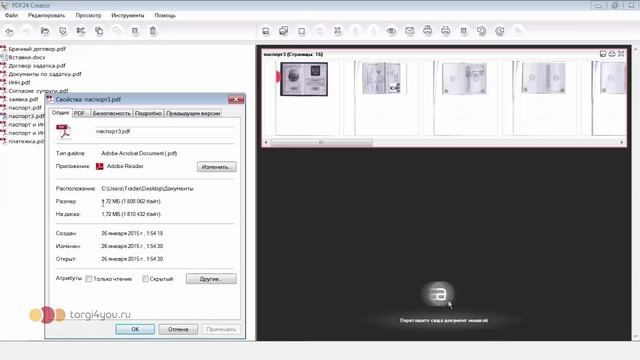
Task: Print document using printer icon right of fax icon
Action: 445,31
